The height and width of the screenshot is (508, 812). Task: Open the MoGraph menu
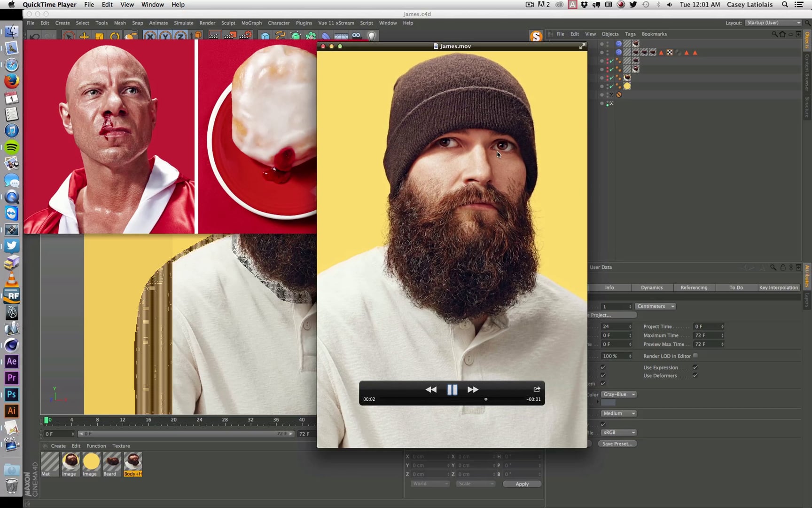click(251, 23)
